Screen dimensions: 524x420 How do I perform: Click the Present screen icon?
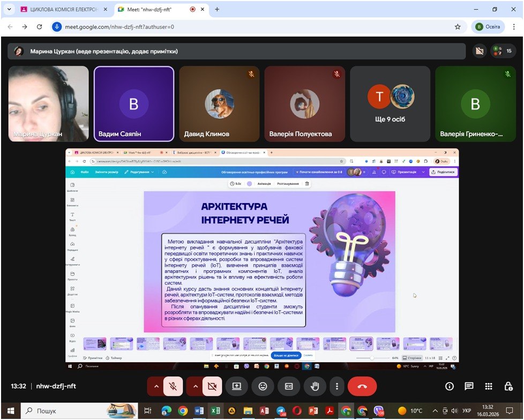pyautogui.click(x=236, y=386)
